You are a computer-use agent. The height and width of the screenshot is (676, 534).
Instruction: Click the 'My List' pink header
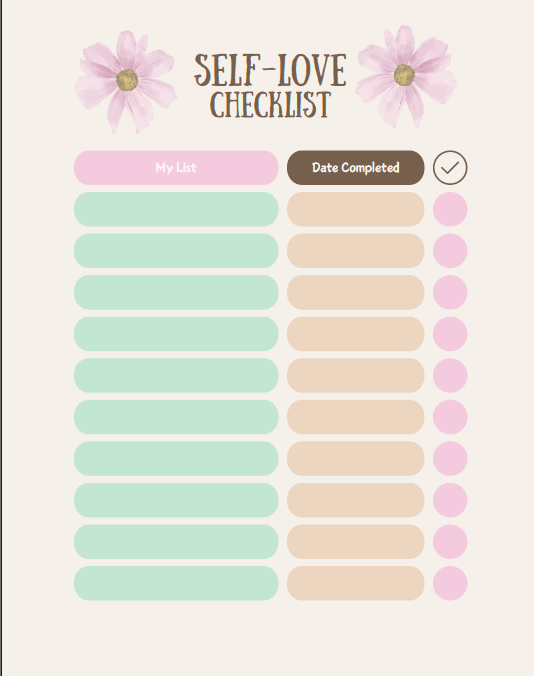[176, 168]
